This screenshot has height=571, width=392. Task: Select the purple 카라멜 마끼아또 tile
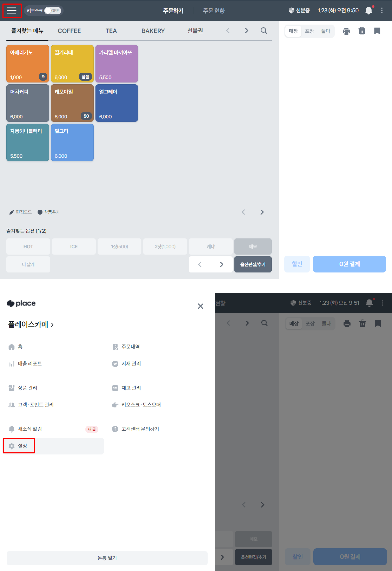[x=116, y=64]
